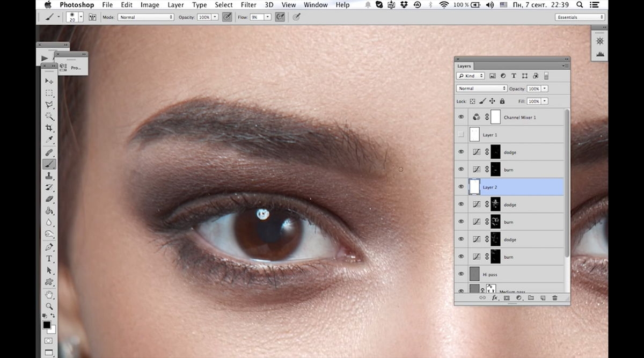Open the layer effects fx menu
The height and width of the screenshot is (358, 644).
tap(495, 297)
